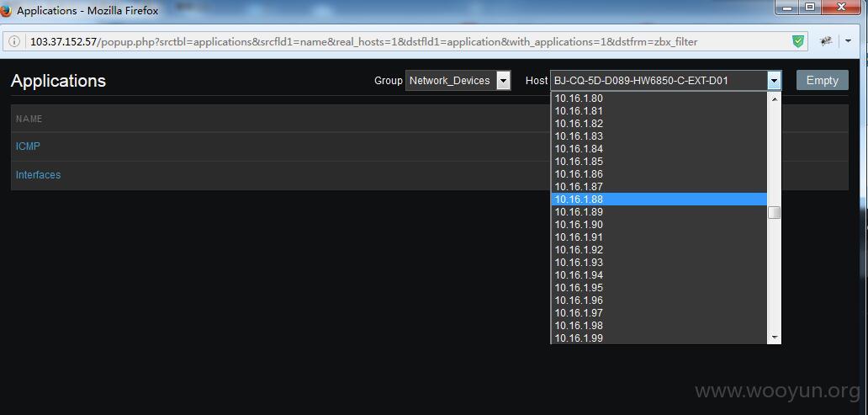Click the Firefox logo in title bar
The width and height of the screenshot is (868, 415).
(6, 11)
